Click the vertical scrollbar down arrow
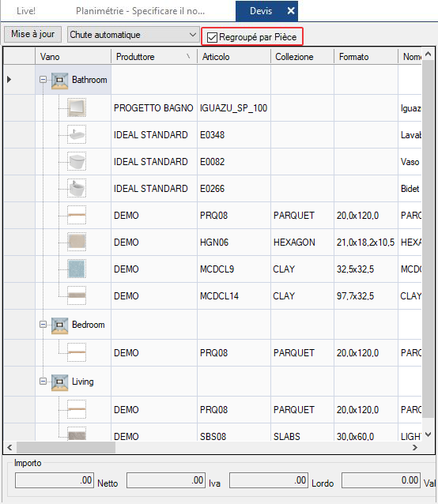Image resolution: width=438 pixels, height=504 pixels. pos(428,434)
